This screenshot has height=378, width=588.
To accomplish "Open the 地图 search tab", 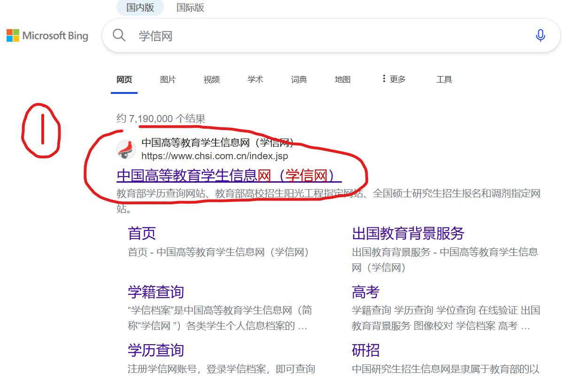I will tap(342, 79).
